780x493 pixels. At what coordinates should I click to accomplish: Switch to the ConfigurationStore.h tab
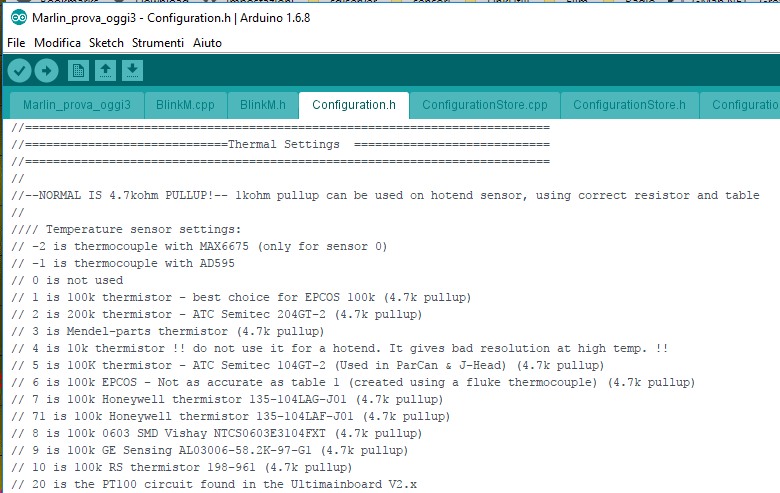[629, 105]
